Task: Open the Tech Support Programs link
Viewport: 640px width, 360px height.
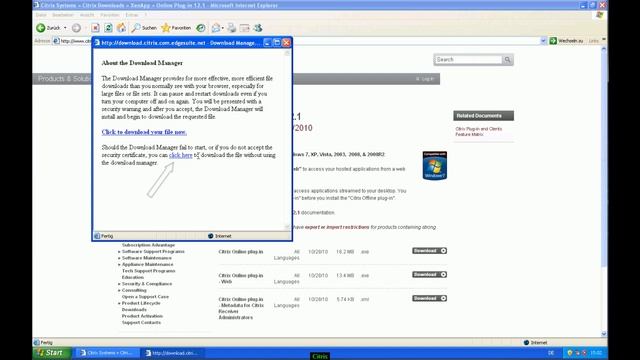Action: point(148,271)
